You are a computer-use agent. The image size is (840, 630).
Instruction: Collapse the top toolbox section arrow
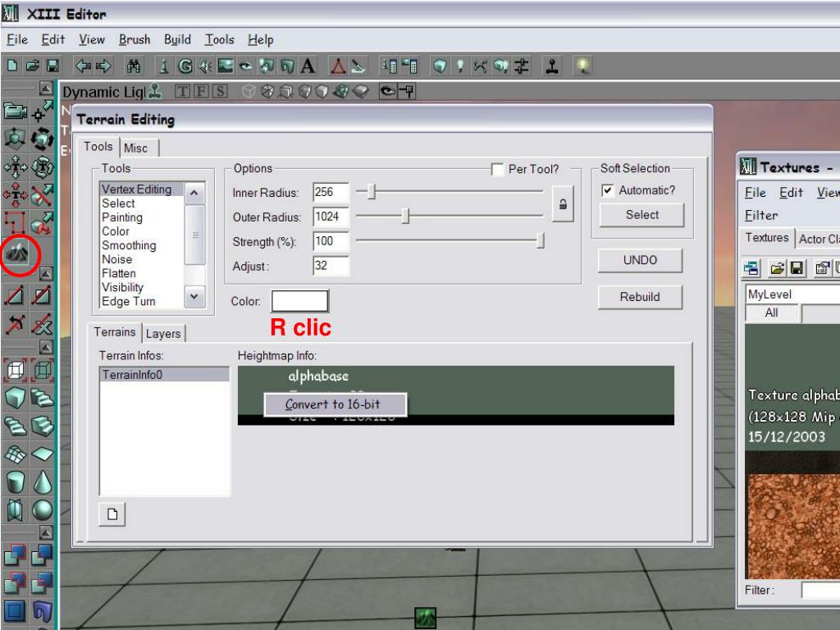pyautogui.click(x=47, y=89)
